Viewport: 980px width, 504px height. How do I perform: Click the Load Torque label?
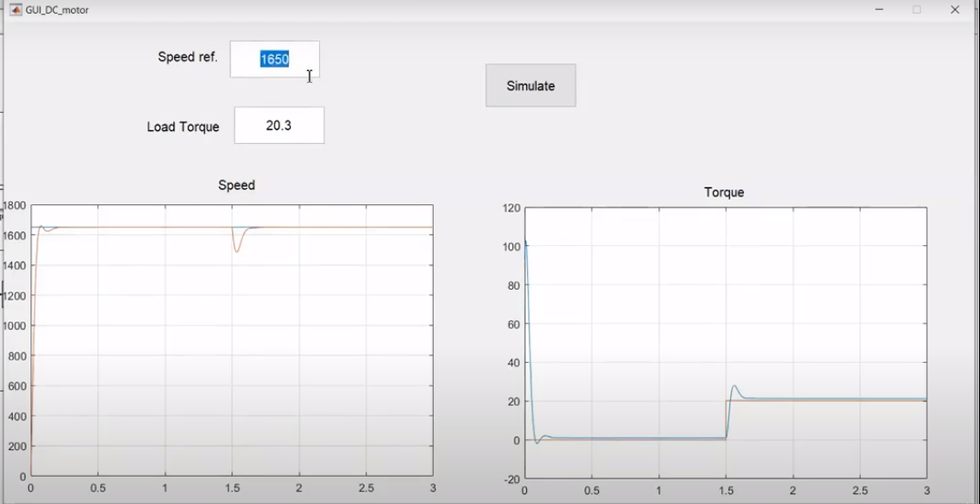tap(183, 127)
